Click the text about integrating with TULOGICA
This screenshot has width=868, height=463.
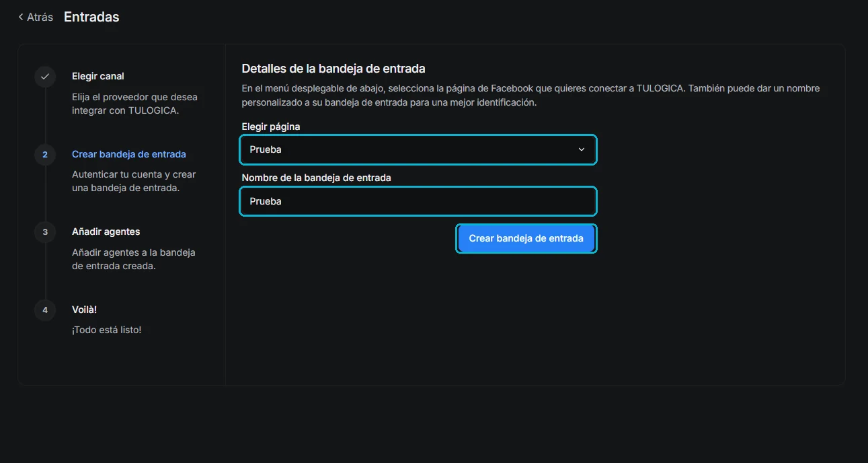[134, 104]
